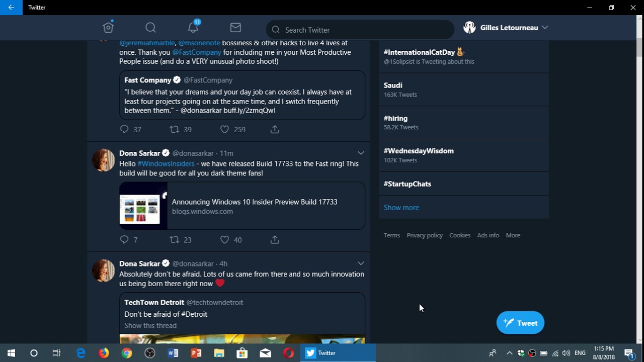644x362 pixels.
Task: Open the #WednesdayWisdom trend
Action: (463, 155)
